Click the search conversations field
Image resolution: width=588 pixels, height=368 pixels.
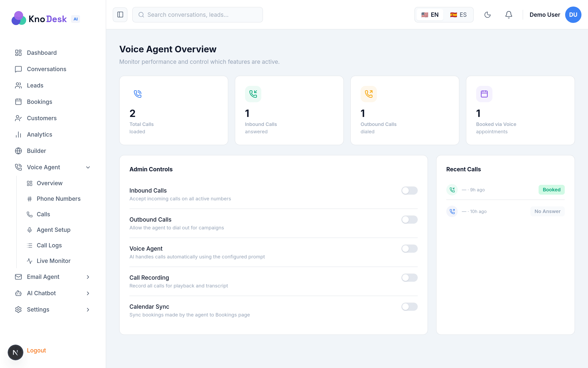(197, 15)
